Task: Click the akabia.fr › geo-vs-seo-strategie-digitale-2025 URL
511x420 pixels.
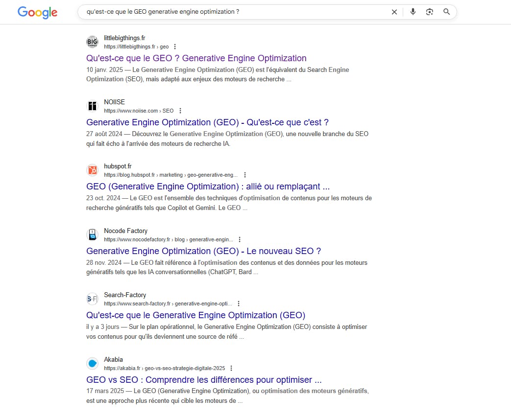Action: click(x=165, y=368)
